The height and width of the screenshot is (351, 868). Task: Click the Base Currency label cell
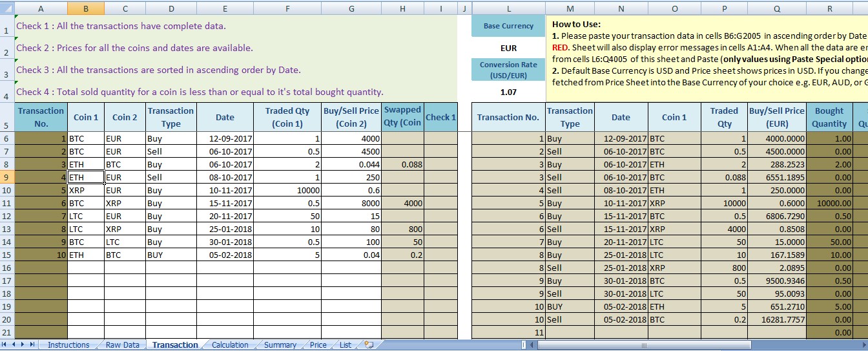(508, 26)
